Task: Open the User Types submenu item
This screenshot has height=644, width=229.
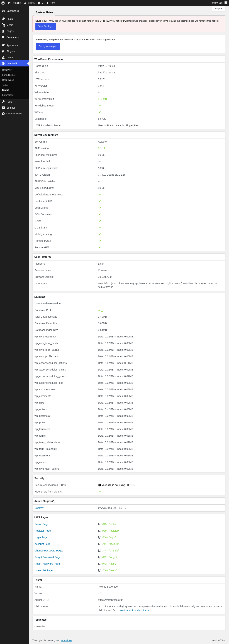Action: coord(8,80)
